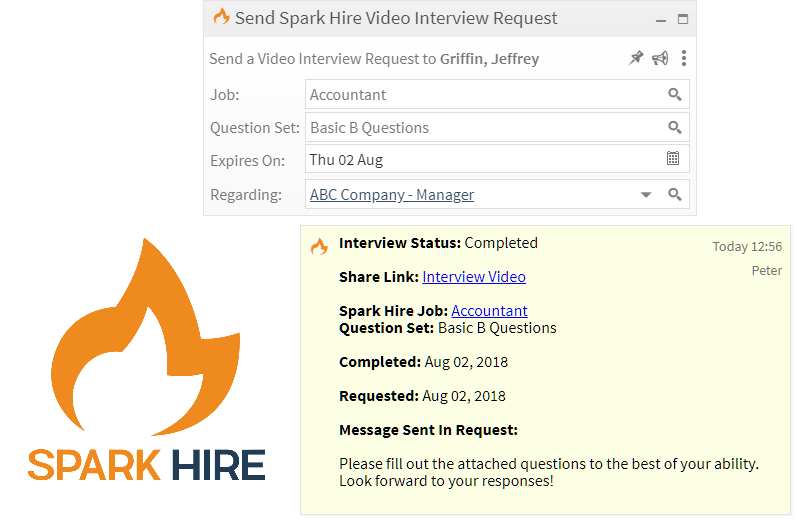Open the three-dot more options menu
The height and width of the screenshot is (520, 797).
pyautogui.click(x=684, y=58)
